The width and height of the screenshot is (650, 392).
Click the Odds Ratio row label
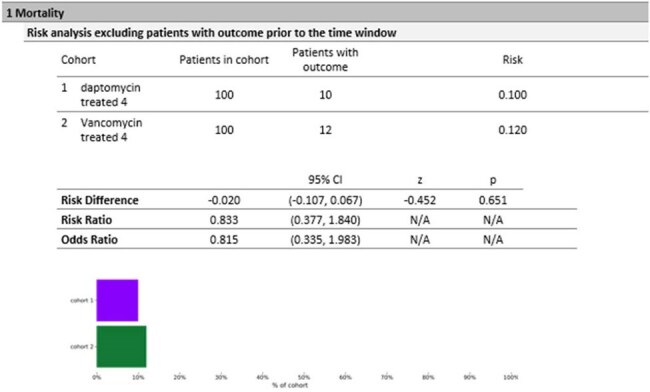tap(89, 240)
